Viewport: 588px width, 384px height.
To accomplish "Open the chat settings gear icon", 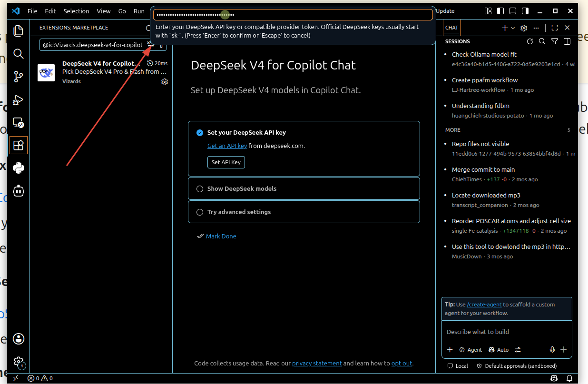I will click(x=524, y=28).
